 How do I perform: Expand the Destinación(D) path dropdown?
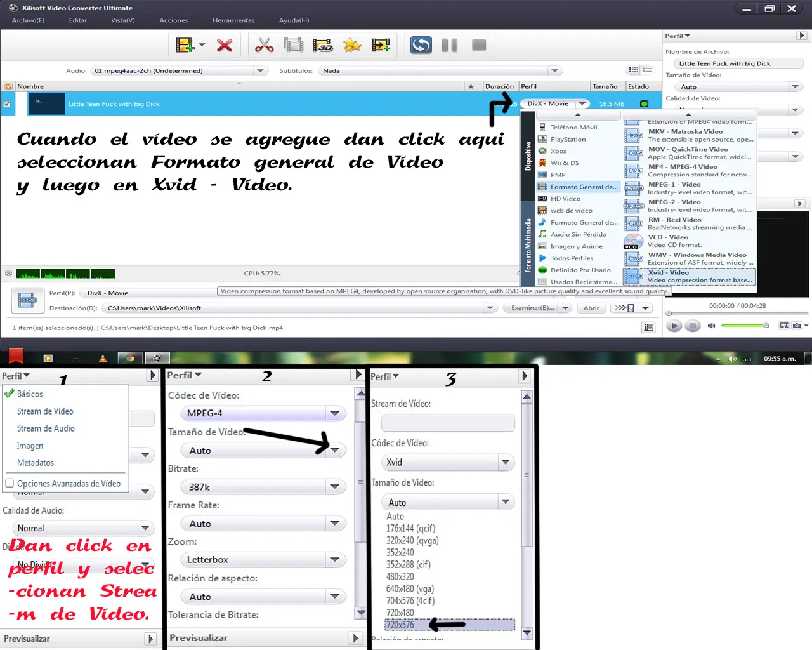click(x=490, y=308)
